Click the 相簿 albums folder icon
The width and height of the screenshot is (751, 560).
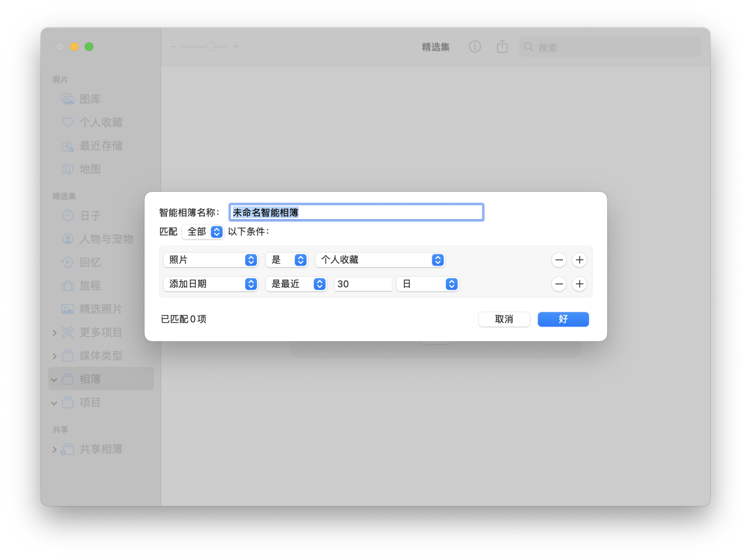68,379
